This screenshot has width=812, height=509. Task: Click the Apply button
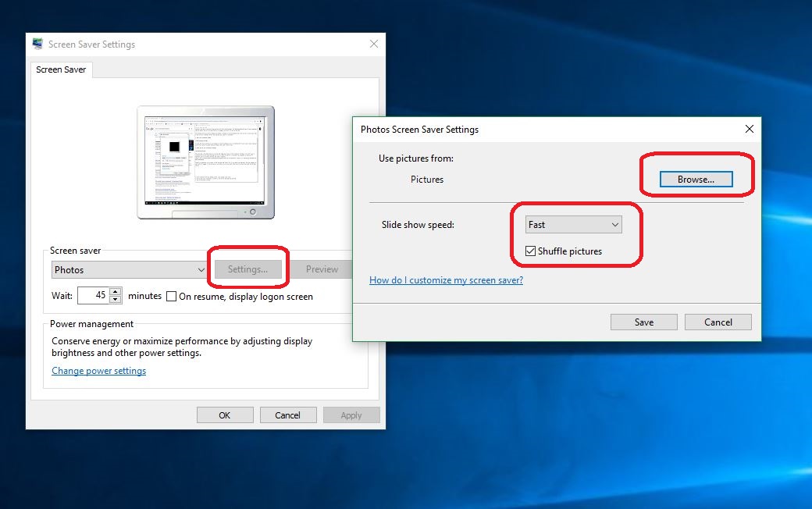[x=351, y=415]
